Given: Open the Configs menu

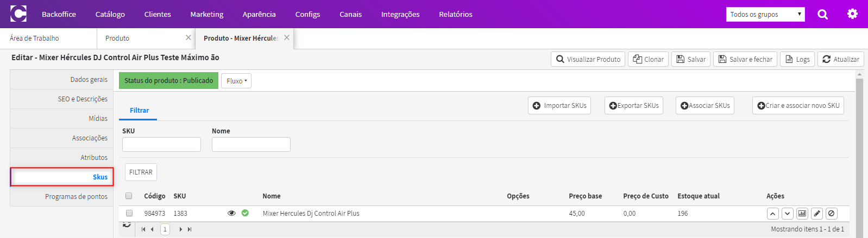Looking at the screenshot, I should [x=307, y=14].
